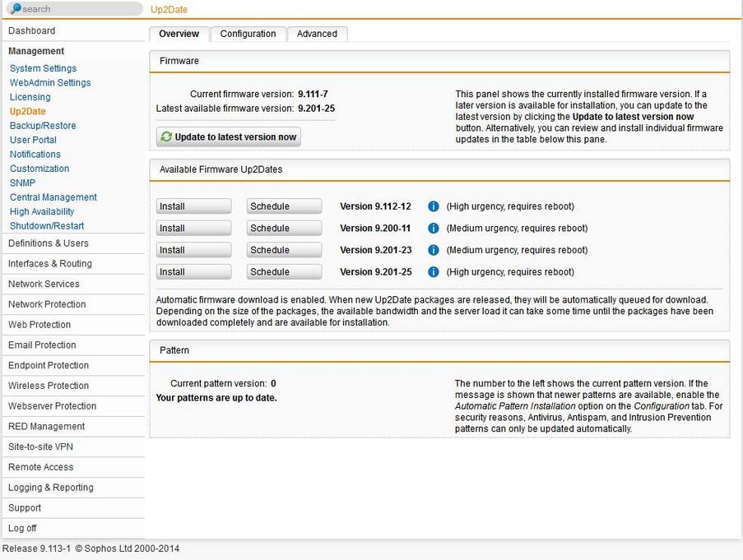
Task: Install firmware Version 9.201-25
Action: tap(193, 271)
